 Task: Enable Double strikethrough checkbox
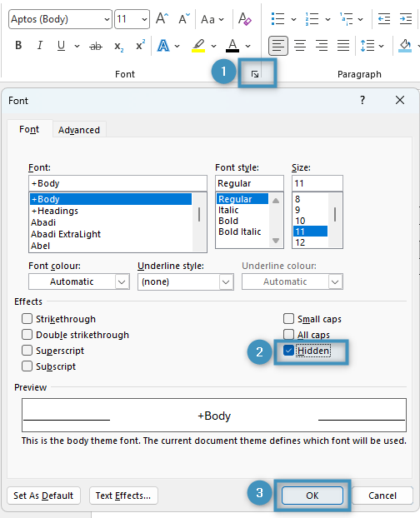pyautogui.click(x=27, y=335)
